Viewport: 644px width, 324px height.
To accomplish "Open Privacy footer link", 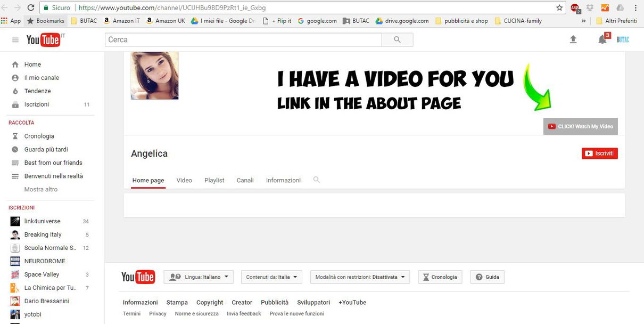I will pos(158,314).
